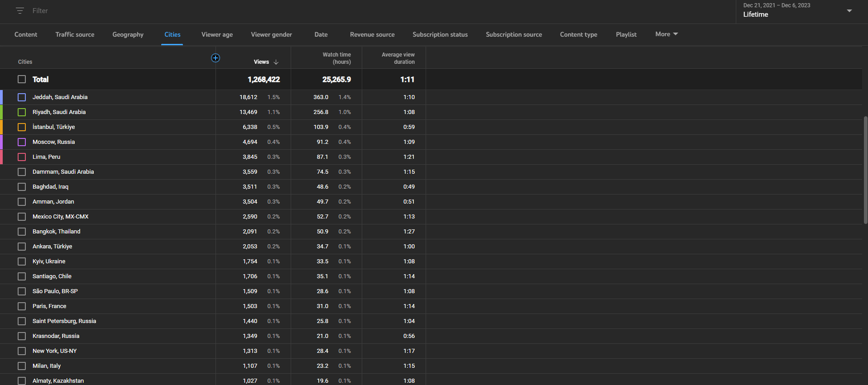Check the Paris, France checkbox

(22, 306)
